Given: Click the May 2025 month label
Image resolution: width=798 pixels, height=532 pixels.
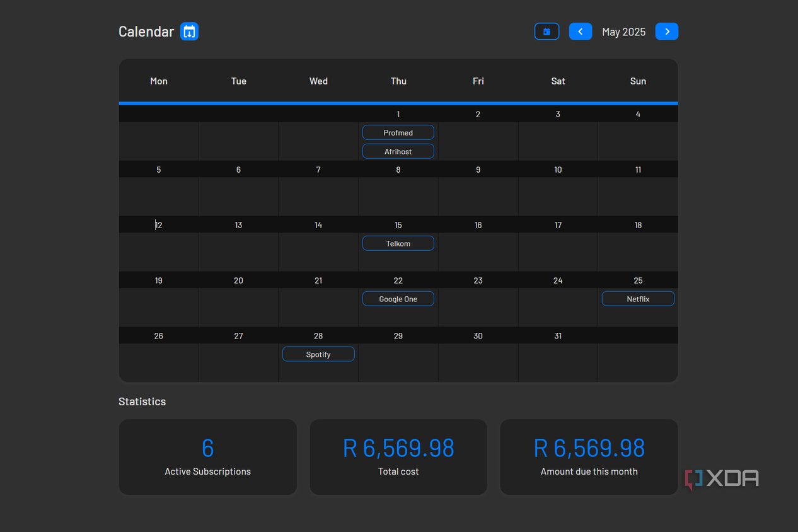Looking at the screenshot, I should [x=623, y=32].
